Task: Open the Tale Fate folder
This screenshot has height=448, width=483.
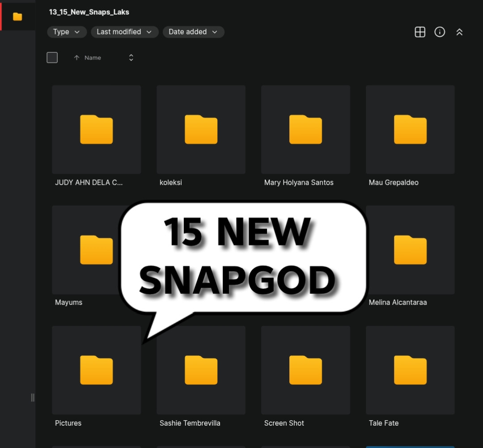Action: point(410,376)
